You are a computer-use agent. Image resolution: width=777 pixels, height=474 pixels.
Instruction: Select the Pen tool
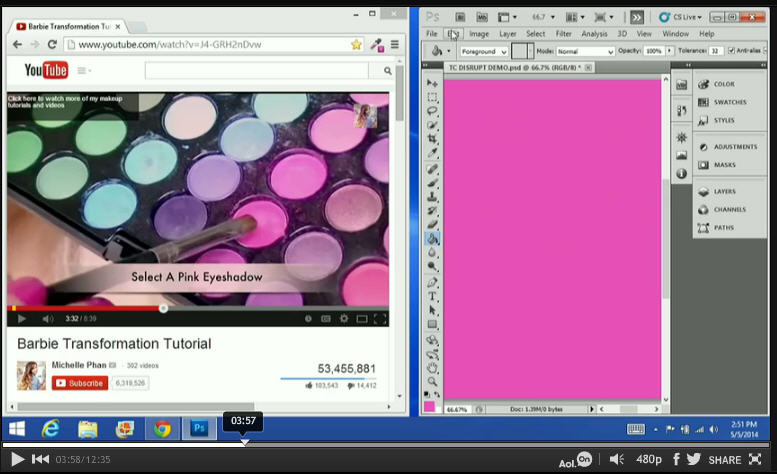click(432, 282)
